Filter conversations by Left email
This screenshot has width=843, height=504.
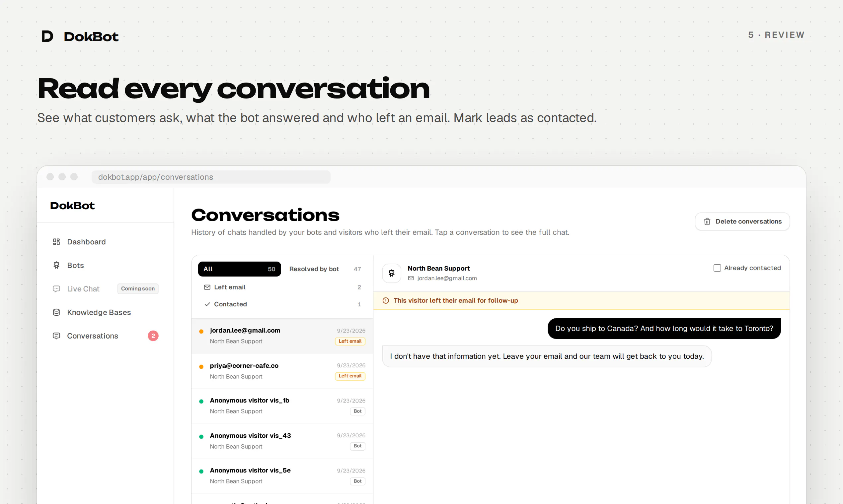282,287
